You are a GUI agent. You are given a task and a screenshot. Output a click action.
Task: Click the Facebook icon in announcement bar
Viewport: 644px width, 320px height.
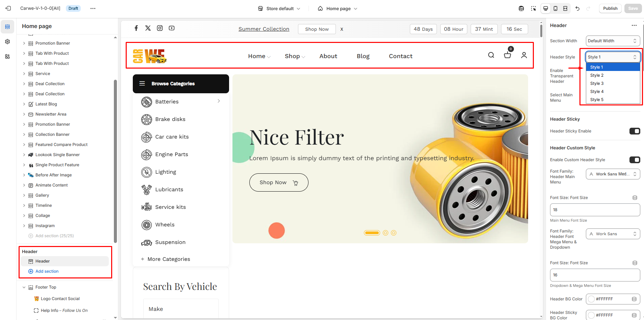click(x=136, y=28)
